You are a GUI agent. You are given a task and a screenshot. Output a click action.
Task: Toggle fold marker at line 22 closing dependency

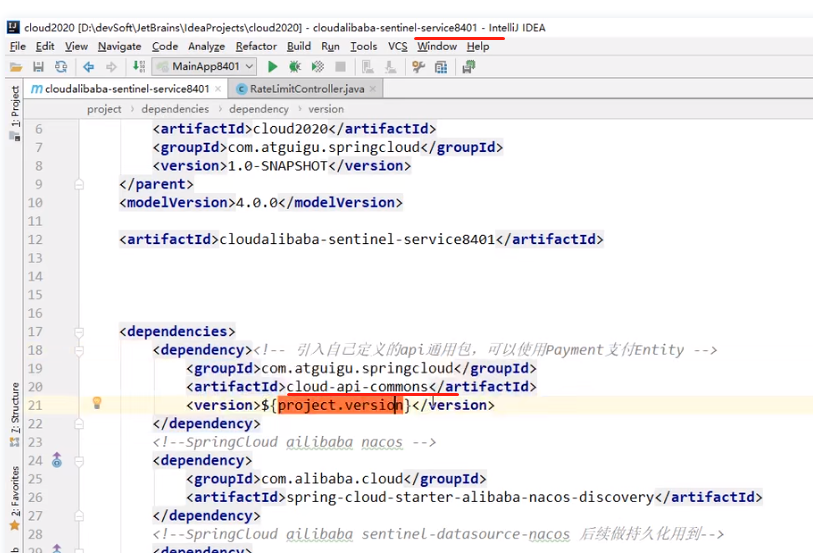79,424
